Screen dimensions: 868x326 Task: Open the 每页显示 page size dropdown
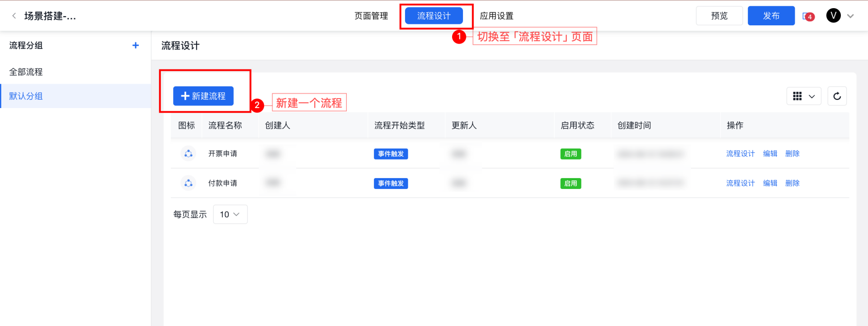point(230,214)
